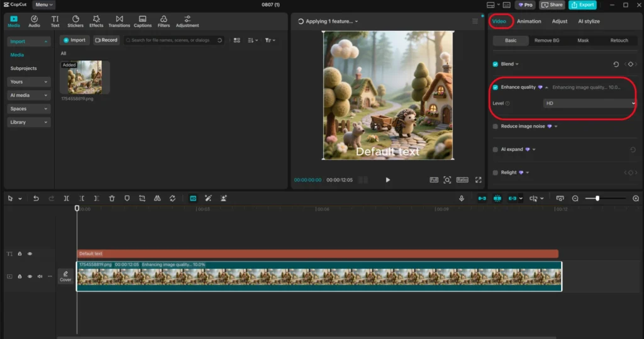The image size is (644, 339).
Task: Click the Export button
Action: [582, 5]
